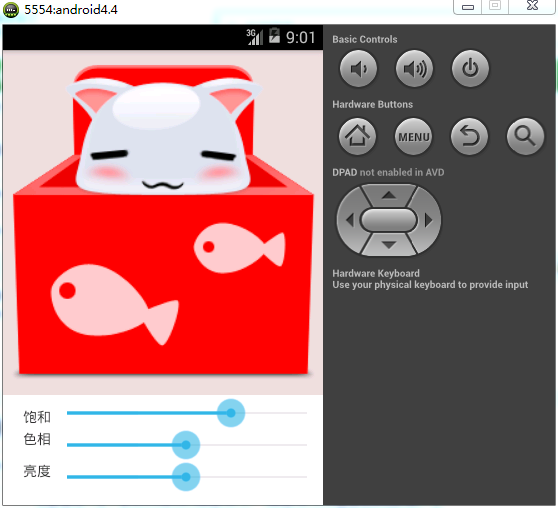Click the 9:01 status bar clock
This screenshot has width=558, height=508.
coord(301,37)
